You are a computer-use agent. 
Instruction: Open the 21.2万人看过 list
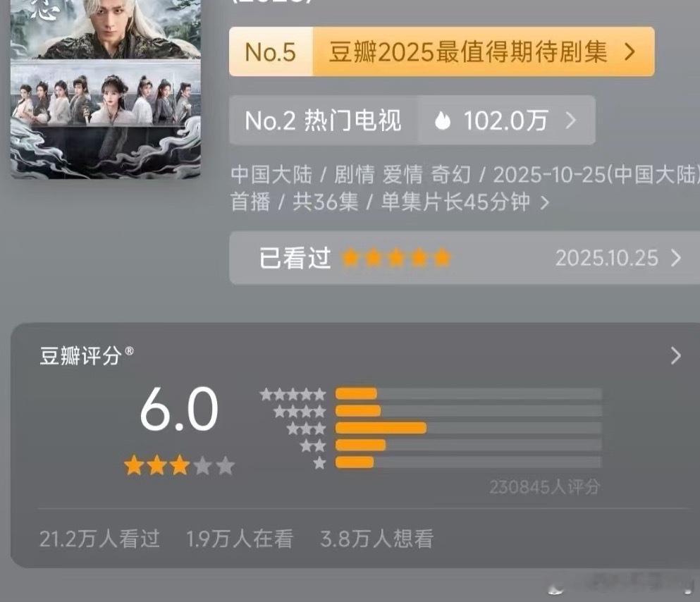(x=99, y=539)
